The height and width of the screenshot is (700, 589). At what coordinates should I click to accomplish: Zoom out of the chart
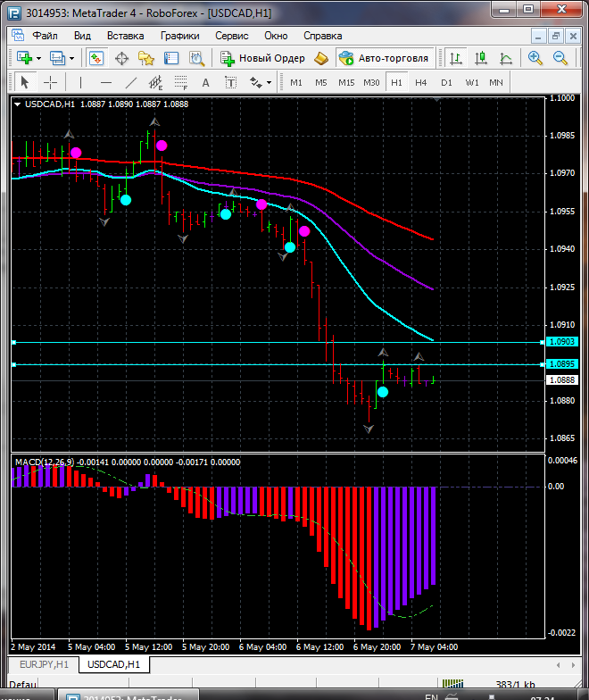click(561, 58)
